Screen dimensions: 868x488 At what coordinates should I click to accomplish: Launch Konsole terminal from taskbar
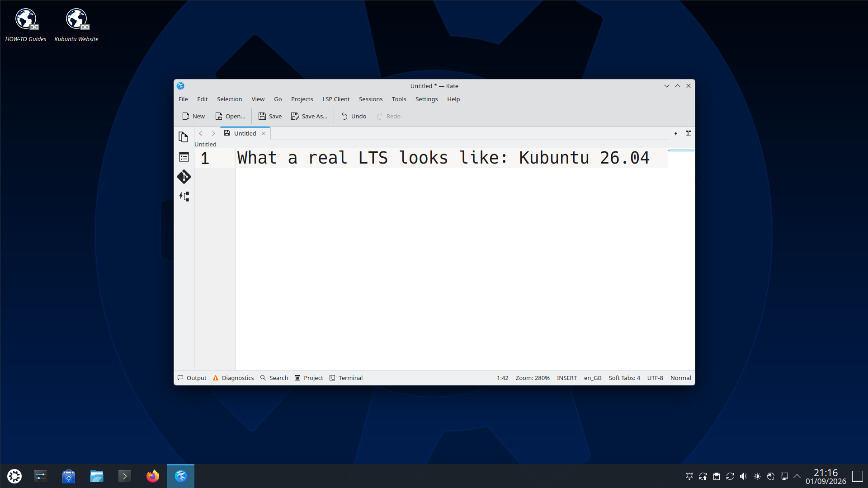[125, 476]
